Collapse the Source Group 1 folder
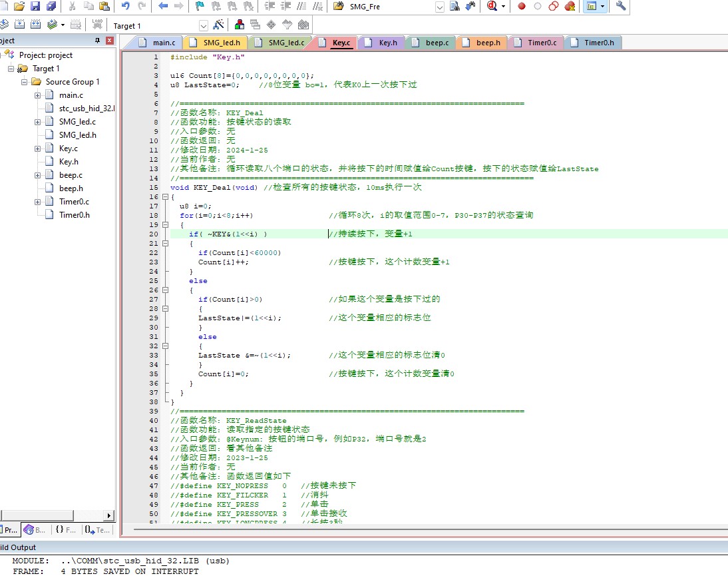728x576 pixels. click(x=24, y=82)
